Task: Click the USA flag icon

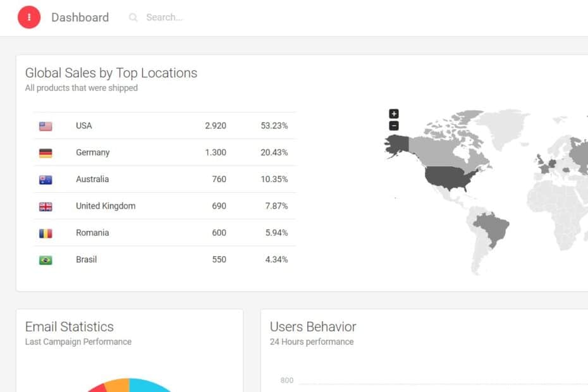Action: coord(46,126)
